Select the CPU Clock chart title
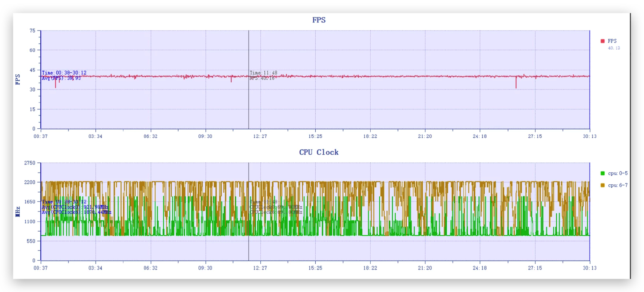This screenshot has height=292, width=644. tap(318, 152)
